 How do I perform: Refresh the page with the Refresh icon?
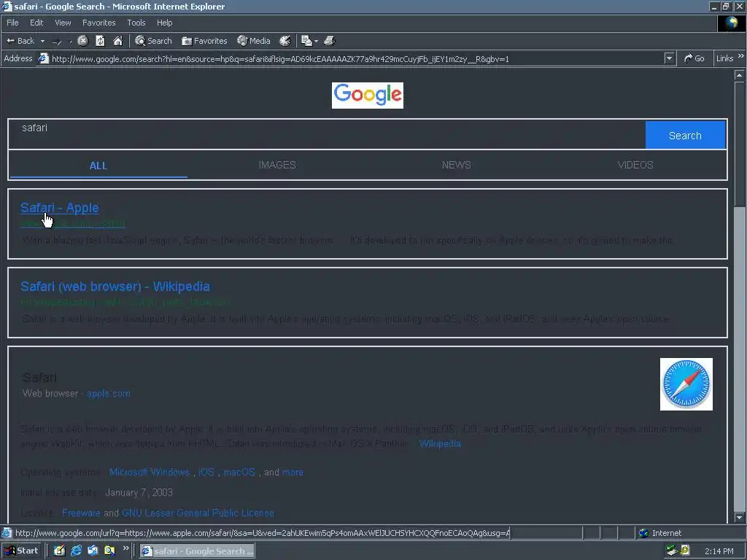[100, 41]
